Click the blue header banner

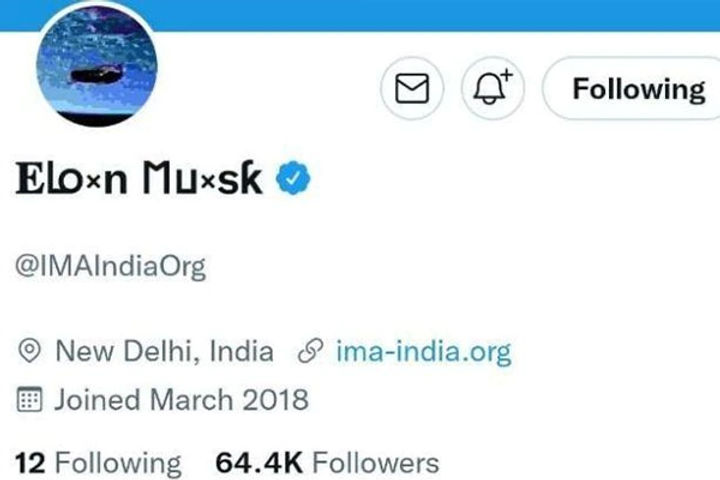coord(400,14)
